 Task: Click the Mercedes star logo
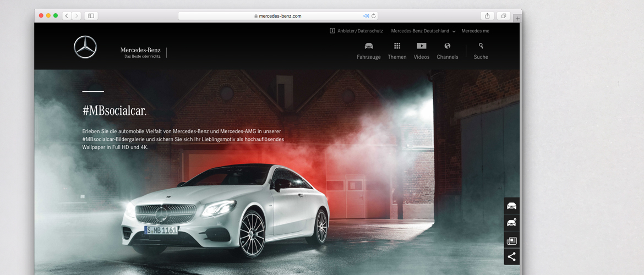click(x=85, y=47)
